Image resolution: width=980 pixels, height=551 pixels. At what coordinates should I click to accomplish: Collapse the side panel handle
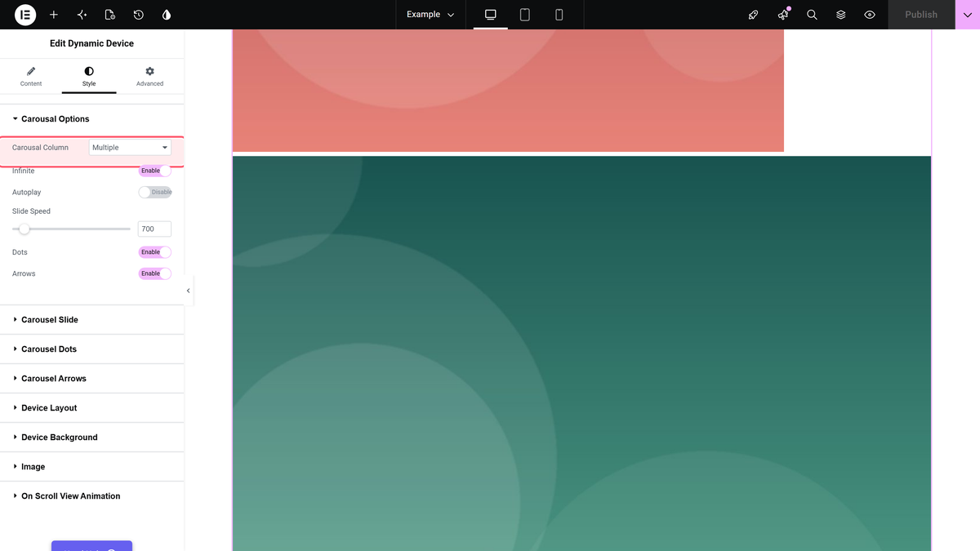(189, 291)
